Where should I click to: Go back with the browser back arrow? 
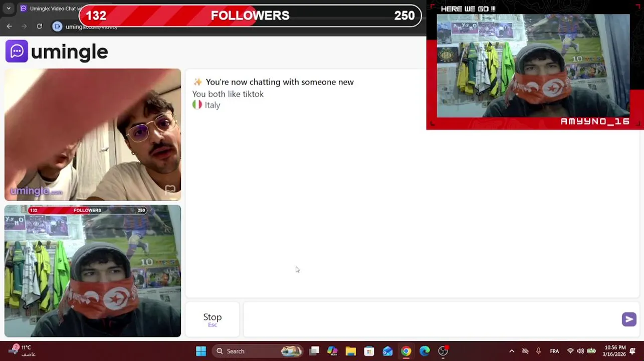tap(10, 26)
